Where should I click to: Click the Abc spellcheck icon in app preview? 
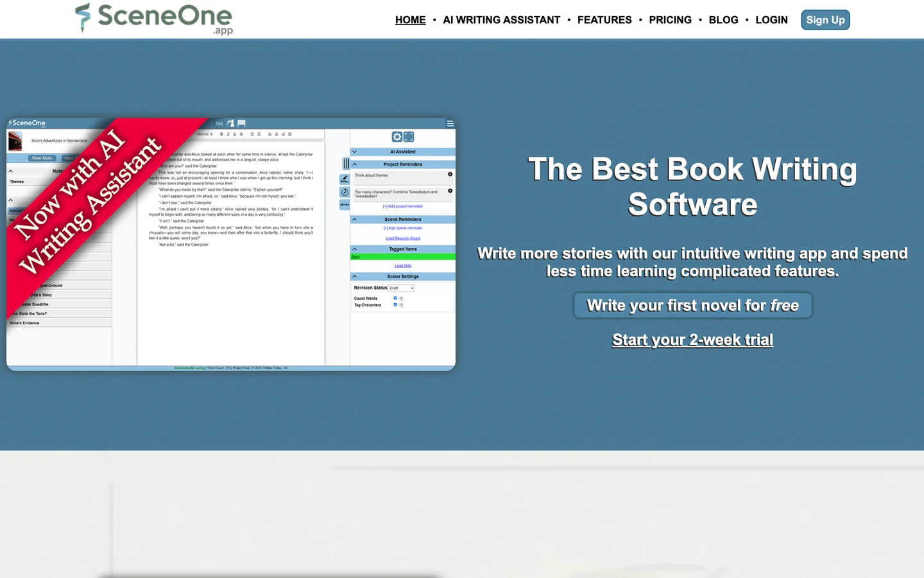(219, 123)
